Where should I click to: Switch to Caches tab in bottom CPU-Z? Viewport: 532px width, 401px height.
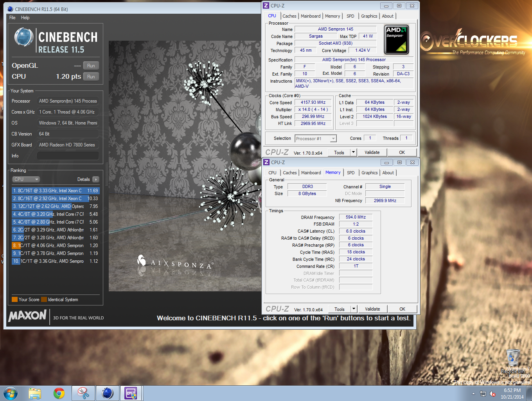[x=290, y=173]
